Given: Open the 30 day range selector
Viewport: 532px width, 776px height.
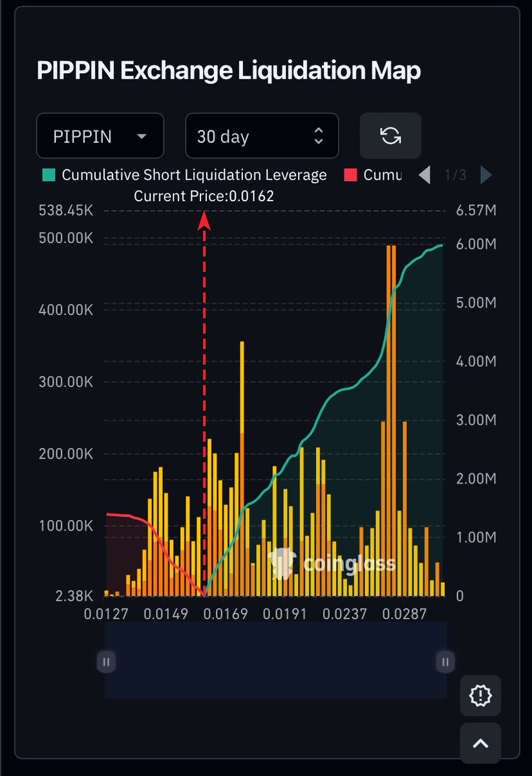Looking at the screenshot, I should click(262, 136).
